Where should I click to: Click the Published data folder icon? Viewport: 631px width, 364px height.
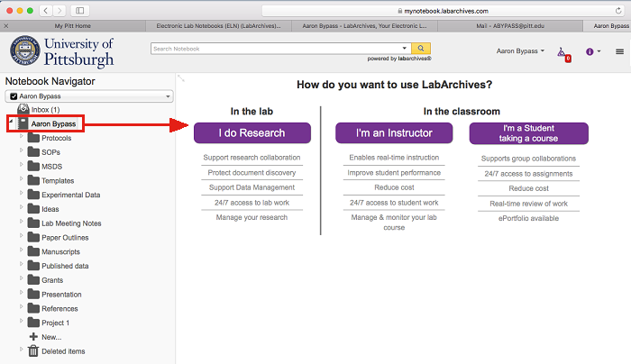[x=33, y=266]
